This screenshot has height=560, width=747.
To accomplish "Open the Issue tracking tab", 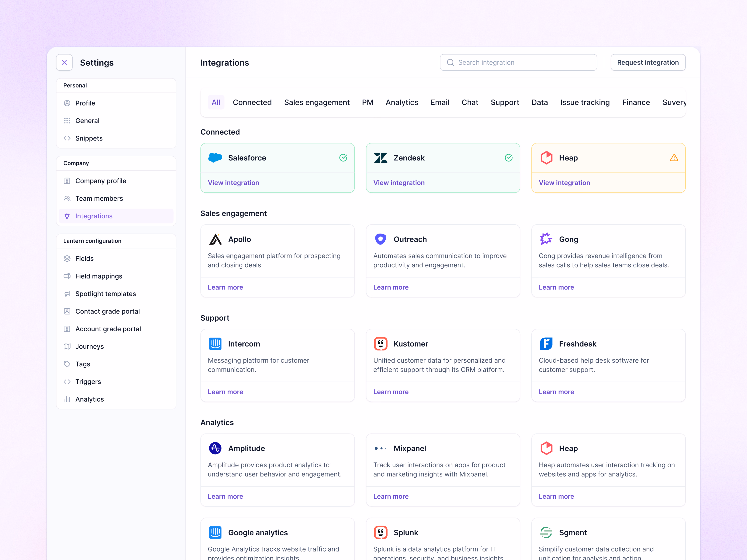I will pos(585,102).
